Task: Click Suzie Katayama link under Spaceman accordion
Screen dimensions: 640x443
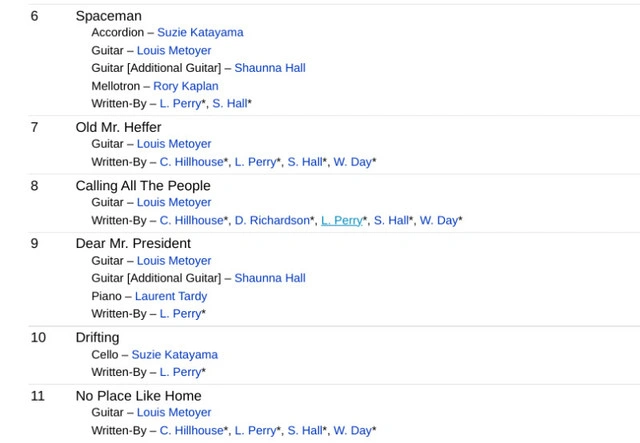Action: click(x=200, y=32)
